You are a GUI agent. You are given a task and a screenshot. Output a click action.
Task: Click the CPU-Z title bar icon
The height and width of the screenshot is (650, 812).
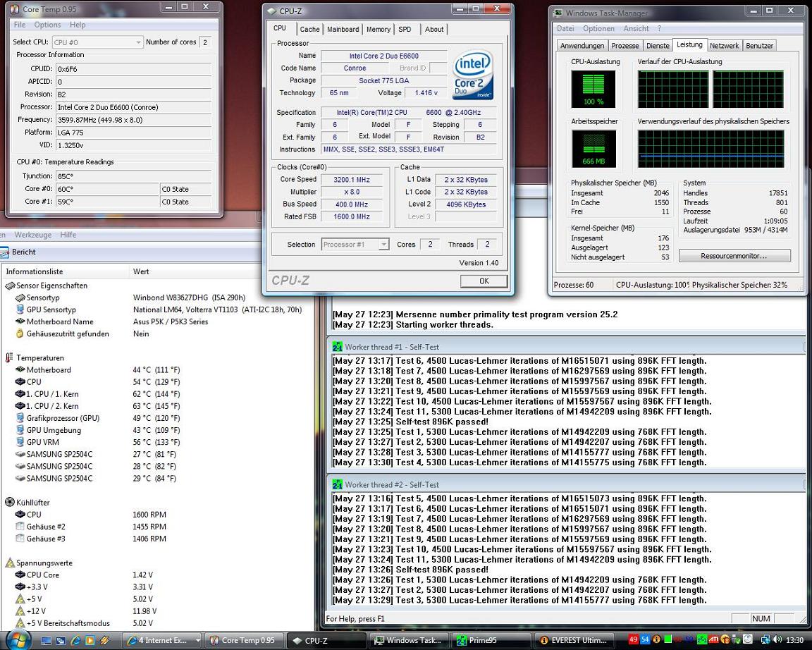pyautogui.click(x=272, y=11)
